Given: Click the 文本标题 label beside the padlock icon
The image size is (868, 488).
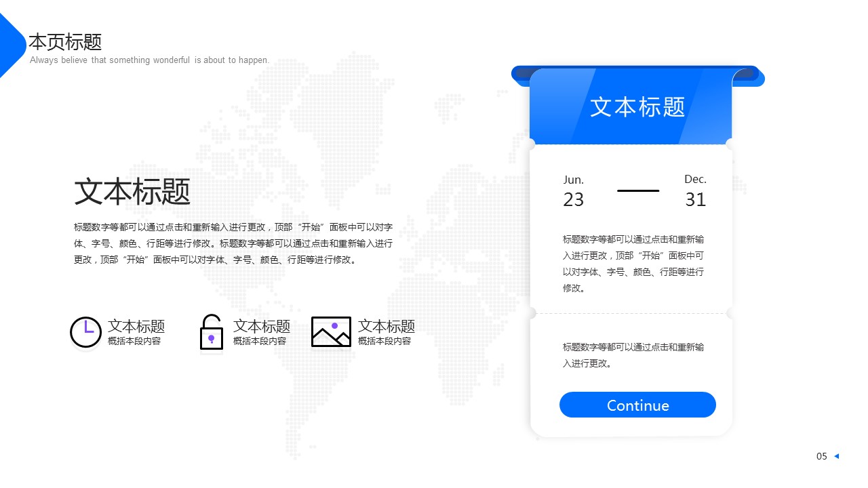Looking at the screenshot, I should click(x=262, y=326).
